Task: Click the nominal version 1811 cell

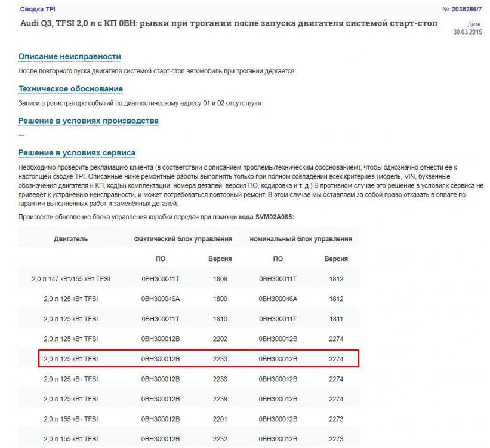Action: (x=336, y=319)
